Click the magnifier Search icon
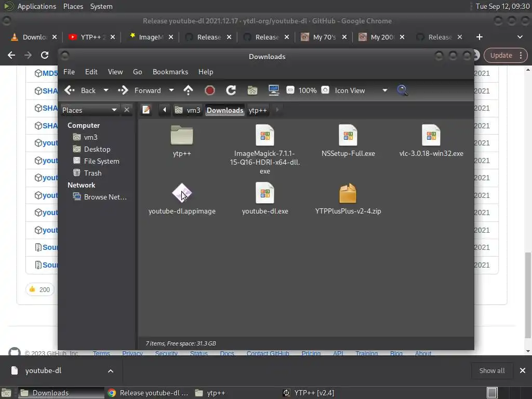The height and width of the screenshot is (399, 532). [402, 90]
